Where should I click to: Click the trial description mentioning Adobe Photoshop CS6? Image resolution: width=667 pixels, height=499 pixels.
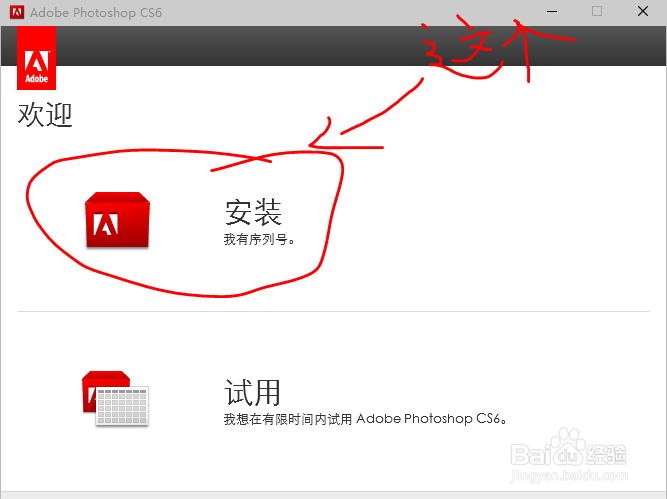click(365, 419)
